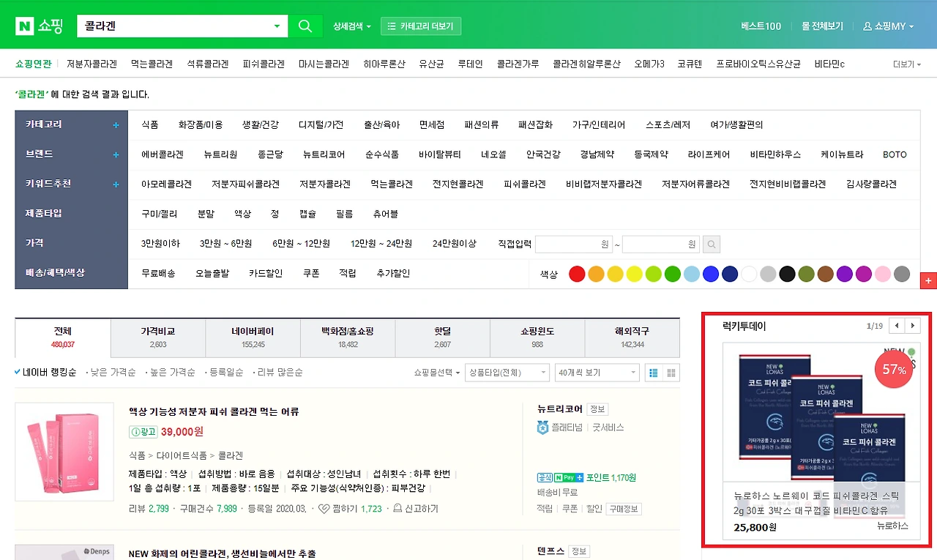Expand the 브랜드 filter plus
937x560 pixels.
coord(116,155)
